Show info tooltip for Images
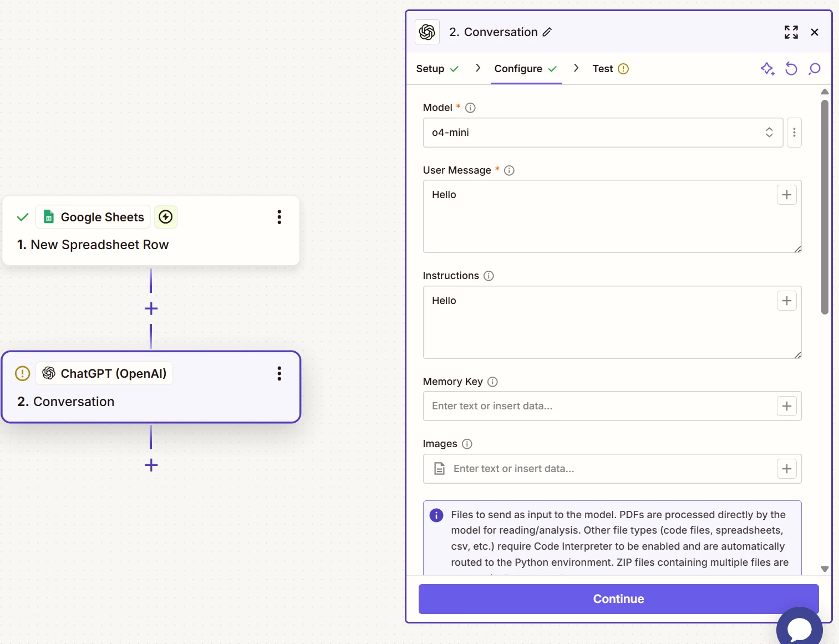This screenshot has height=644, width=839. click(467, 444)
